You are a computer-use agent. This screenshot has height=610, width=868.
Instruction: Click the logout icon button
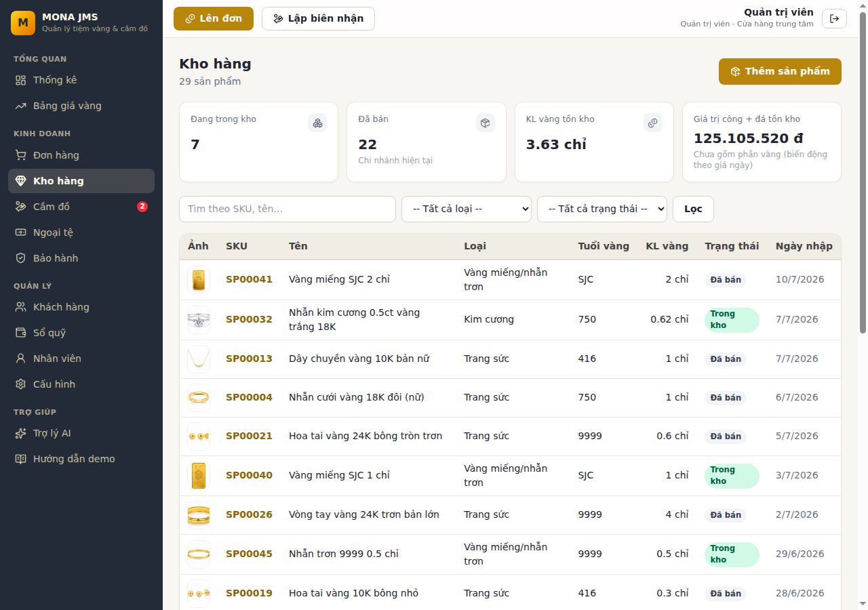(834, 18)
